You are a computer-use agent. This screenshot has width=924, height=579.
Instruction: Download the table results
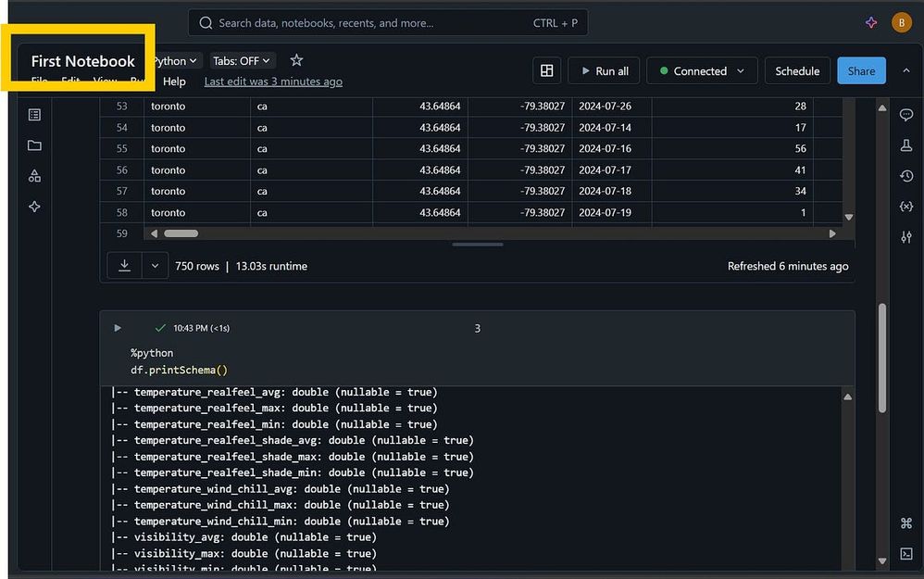point(124,266)
